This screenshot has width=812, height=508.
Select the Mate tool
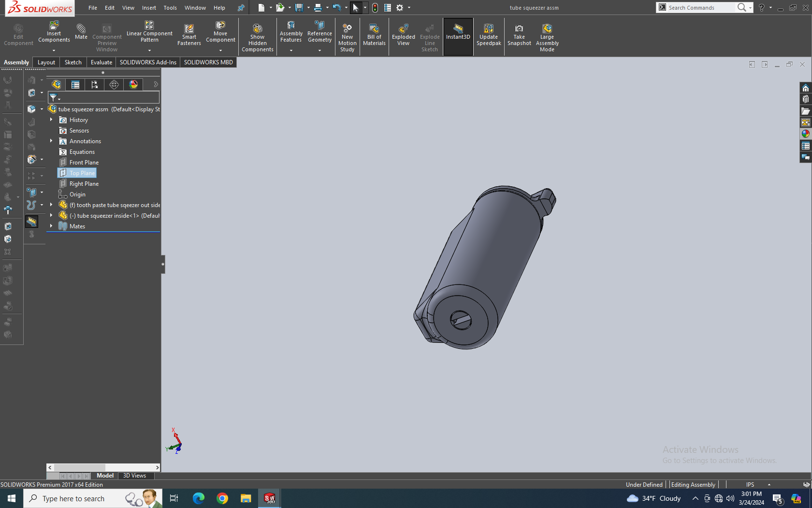81,32
